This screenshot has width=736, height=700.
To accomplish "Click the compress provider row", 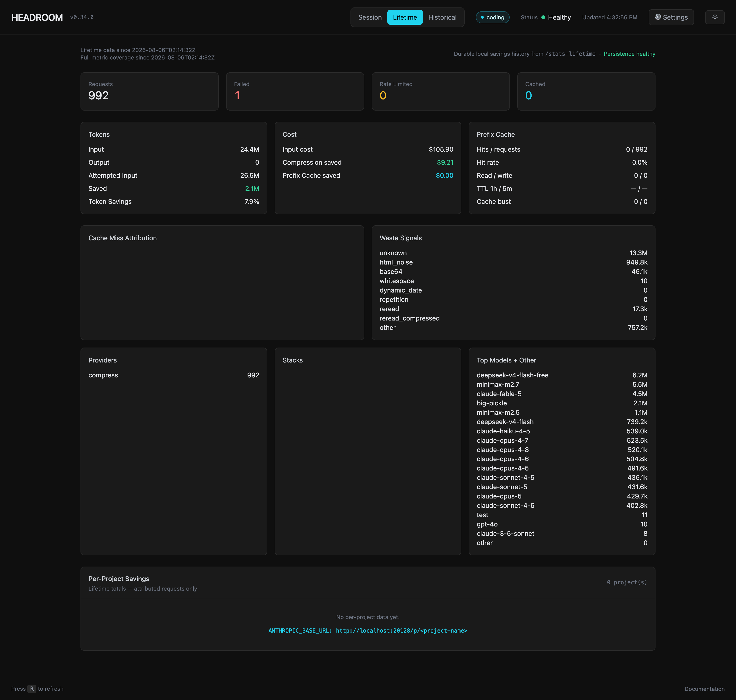I will tap(174, 375).
